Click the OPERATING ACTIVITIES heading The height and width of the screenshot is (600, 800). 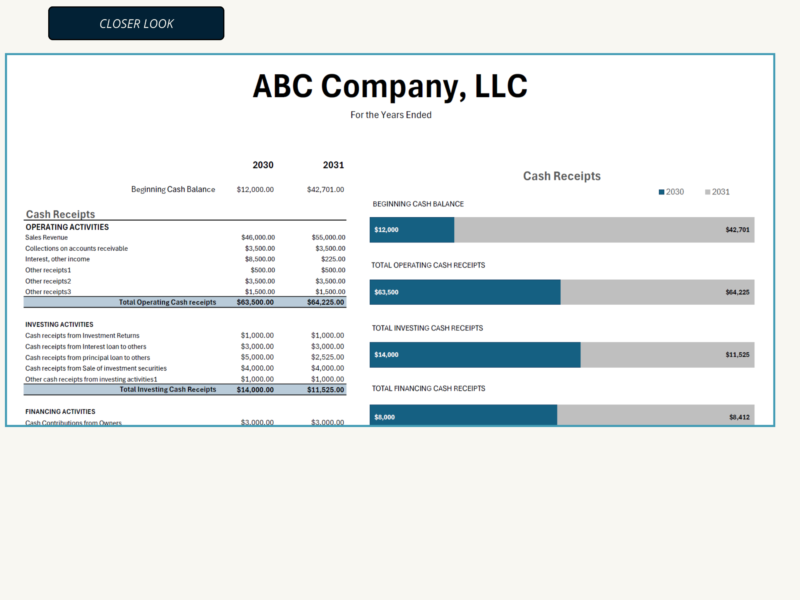67,227
